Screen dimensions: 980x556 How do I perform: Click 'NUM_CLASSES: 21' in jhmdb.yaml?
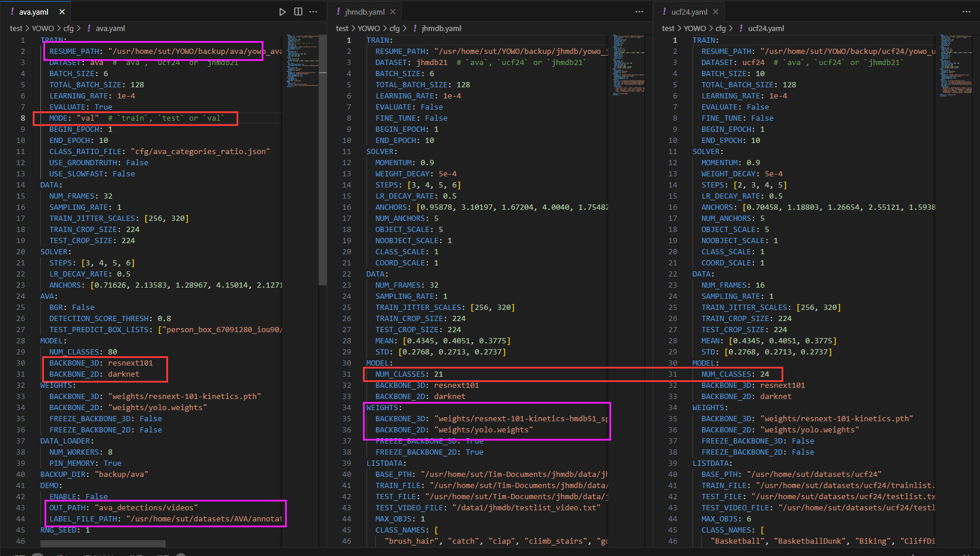tap(409, 374)
